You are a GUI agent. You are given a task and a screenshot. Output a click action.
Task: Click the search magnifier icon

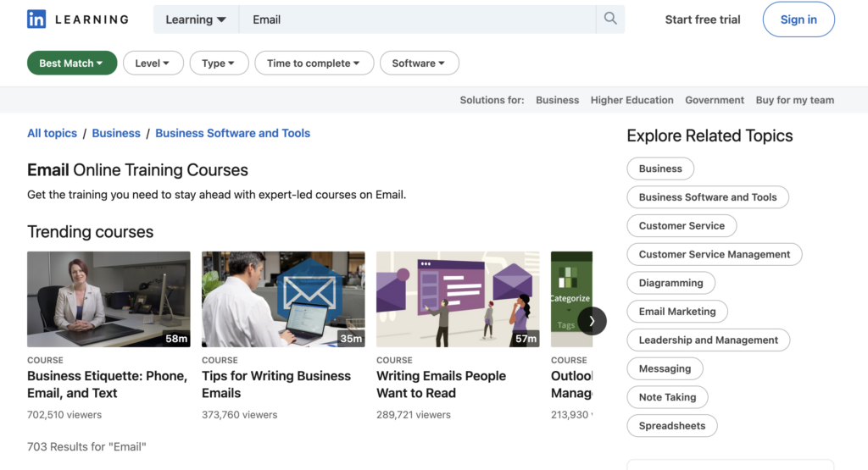(x=610, y=19)
